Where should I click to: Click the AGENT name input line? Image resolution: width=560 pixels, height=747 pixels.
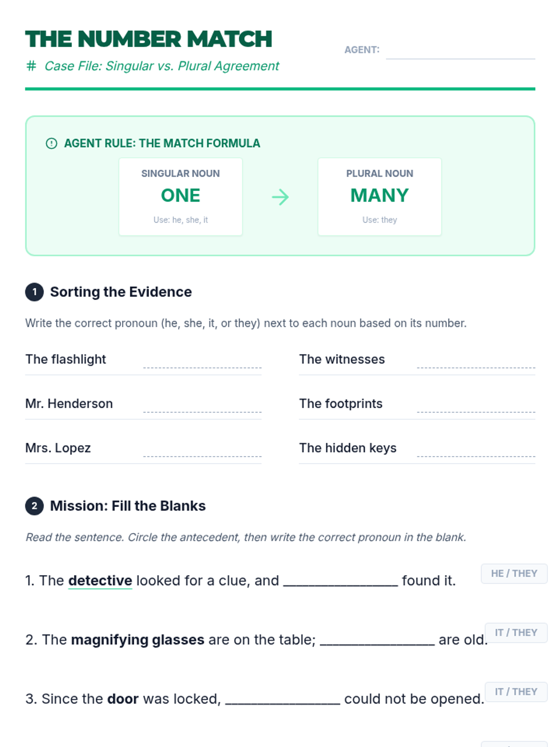pos(460,51)
